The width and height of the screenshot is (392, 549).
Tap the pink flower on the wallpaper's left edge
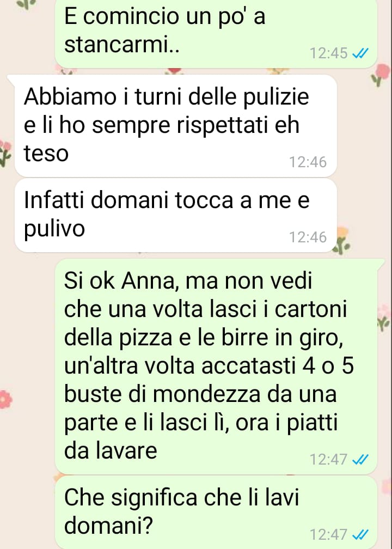pyautogui.click(x=5, y=400)
